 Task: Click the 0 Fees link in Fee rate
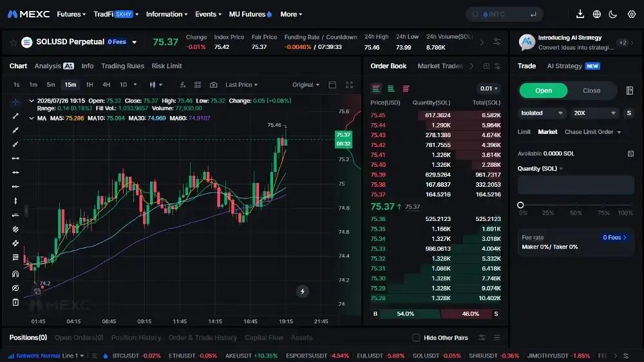coord(615,238)
